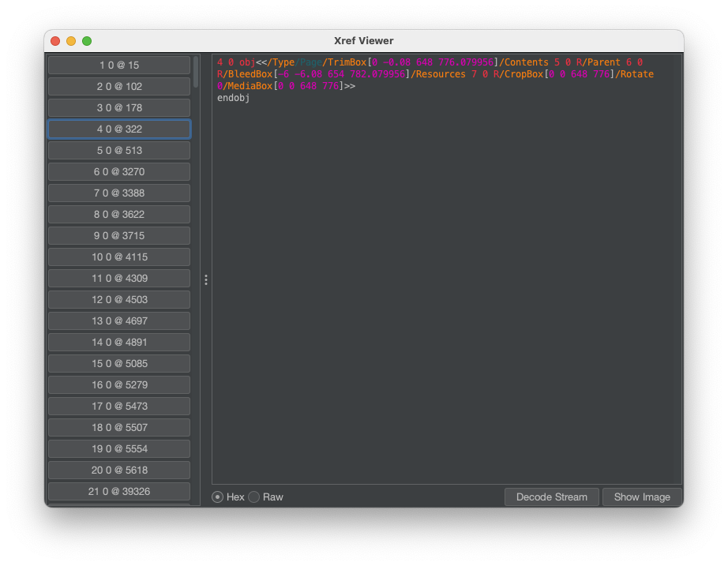Viewport: 728px width, 566px height.
Task: Click the split pane divider handle
Action: click(x=206, y=279)
